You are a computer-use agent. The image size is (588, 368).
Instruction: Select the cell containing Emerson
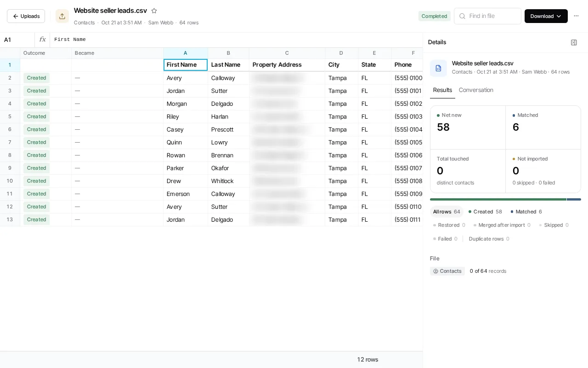pos(186,194)
